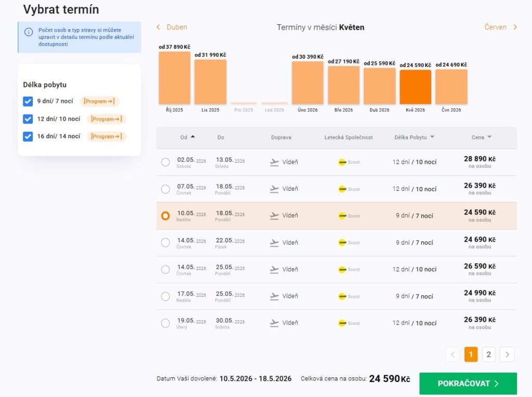Click the right arrow next to Červen
Screen dimensions: 532x397
tap(515, 27)
